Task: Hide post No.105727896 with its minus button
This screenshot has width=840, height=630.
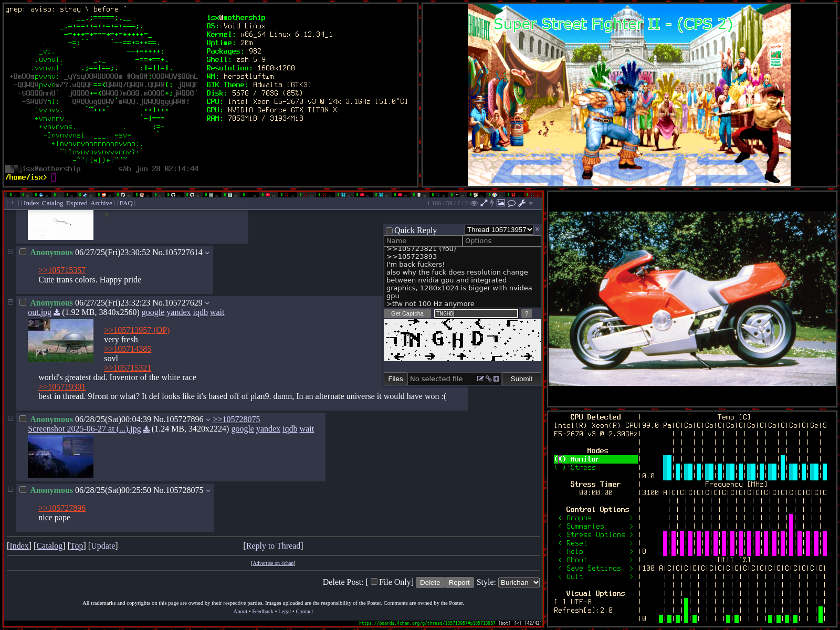Action: tap(10, 419)
